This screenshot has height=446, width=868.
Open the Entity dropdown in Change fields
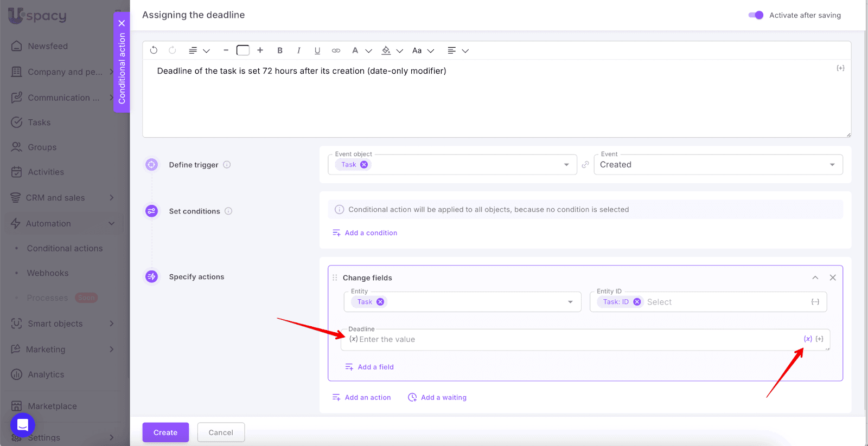click(x=570, y=302)
